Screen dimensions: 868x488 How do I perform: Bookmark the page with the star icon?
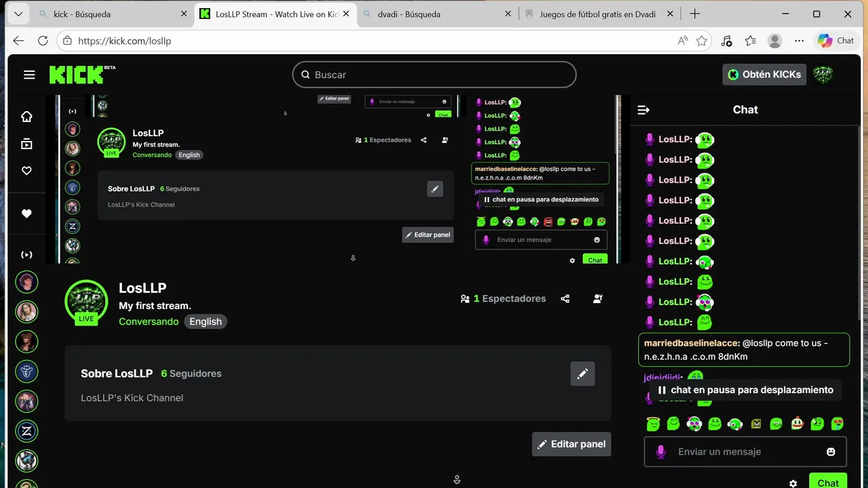(x=702, y=41)
